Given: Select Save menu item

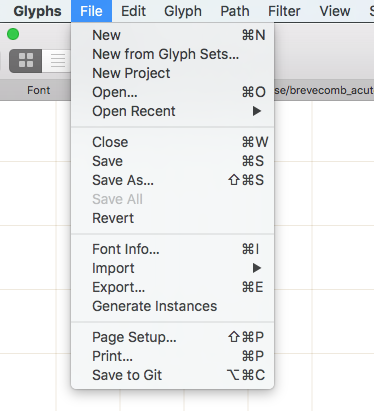Looking at the screenshot, I should (173, 161).
